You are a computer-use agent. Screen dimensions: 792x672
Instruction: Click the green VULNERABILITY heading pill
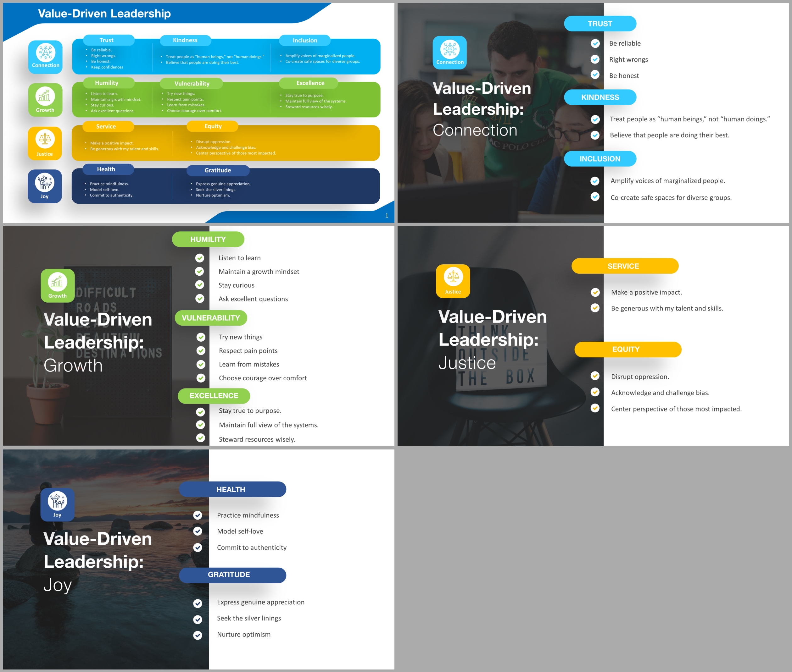pos(211,318)
